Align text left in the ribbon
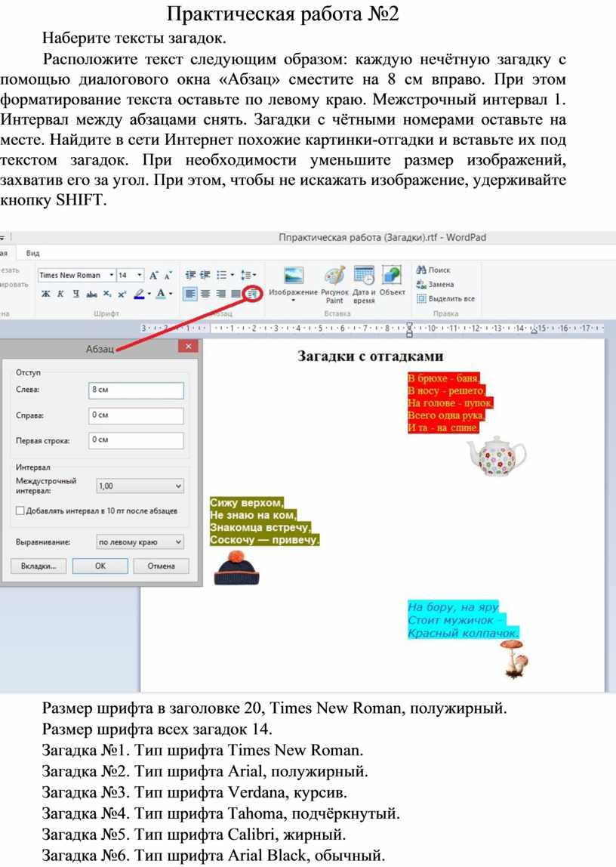 (190, 294)
